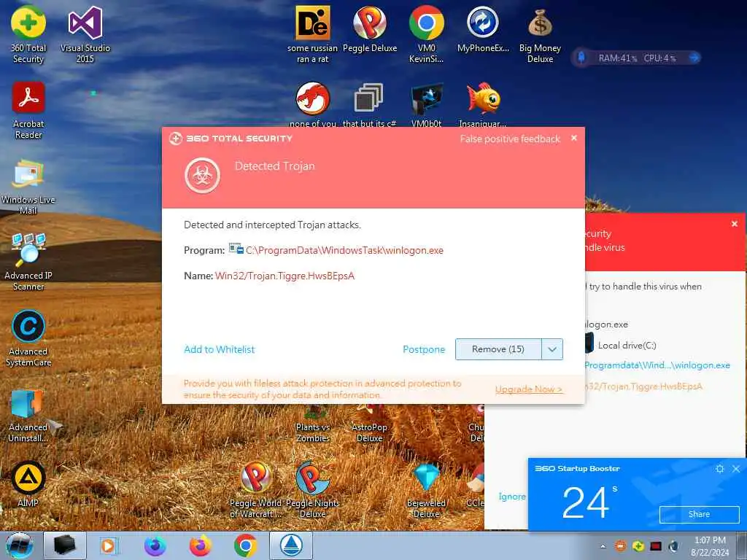The height and width of the screenshot is (560, 747).
Task: Close the red background virus popup
Action: [x=734, y=224]
